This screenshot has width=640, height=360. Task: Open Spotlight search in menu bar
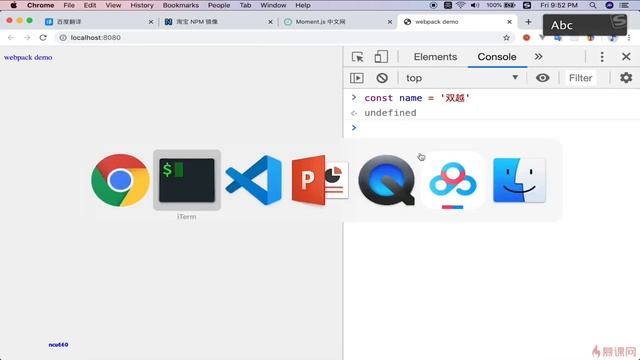click(x=593, y=5)
